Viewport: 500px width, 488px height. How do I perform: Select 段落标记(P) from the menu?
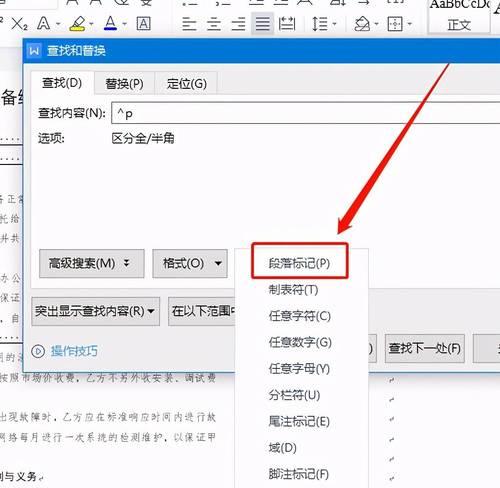[299, 263]
